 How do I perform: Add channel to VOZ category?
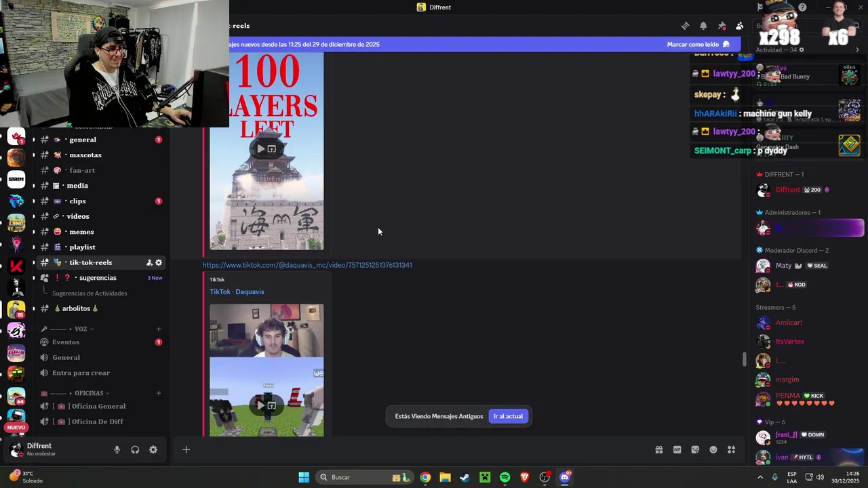159,329
